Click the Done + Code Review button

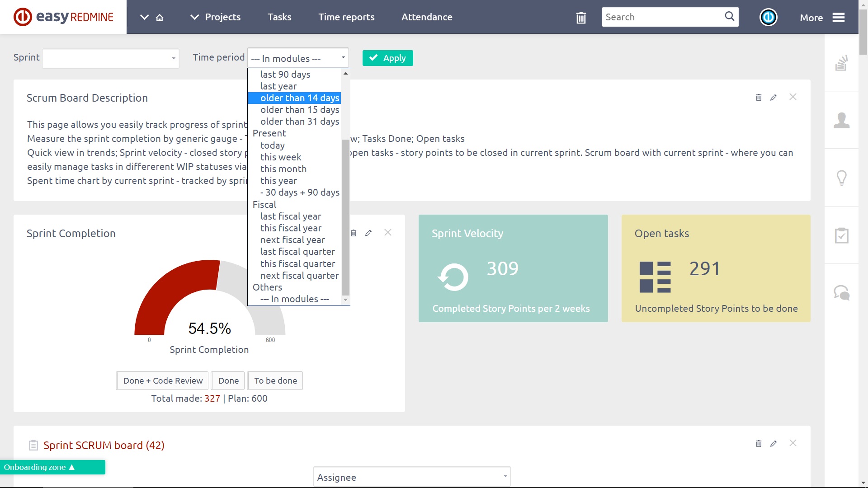pos(163,381)
